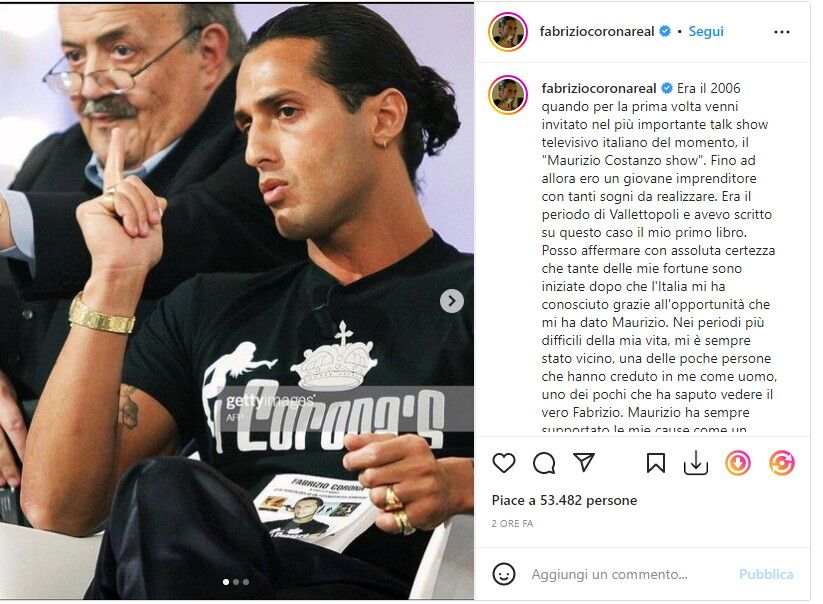Image resolution: width=823 pixels, height=604 pixels.
Task: Share the post via paper plane icon
Action: click(x=584, y=462)
